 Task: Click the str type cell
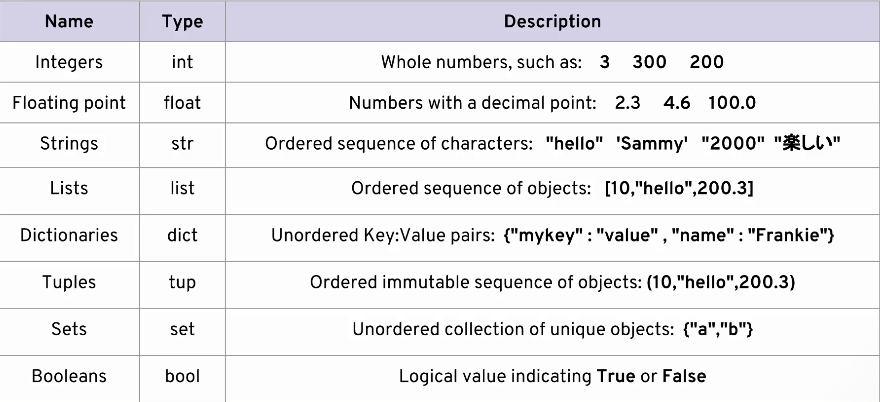(182, 144)
